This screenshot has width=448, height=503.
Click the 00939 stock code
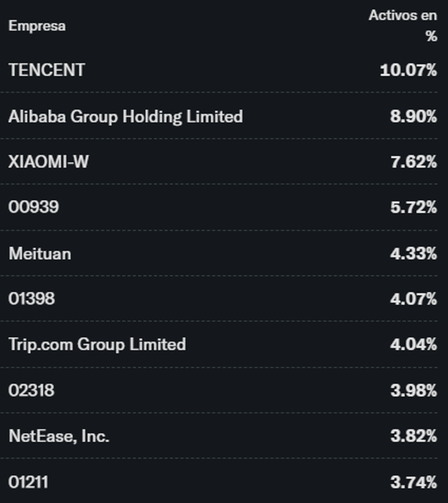(34, 207)
